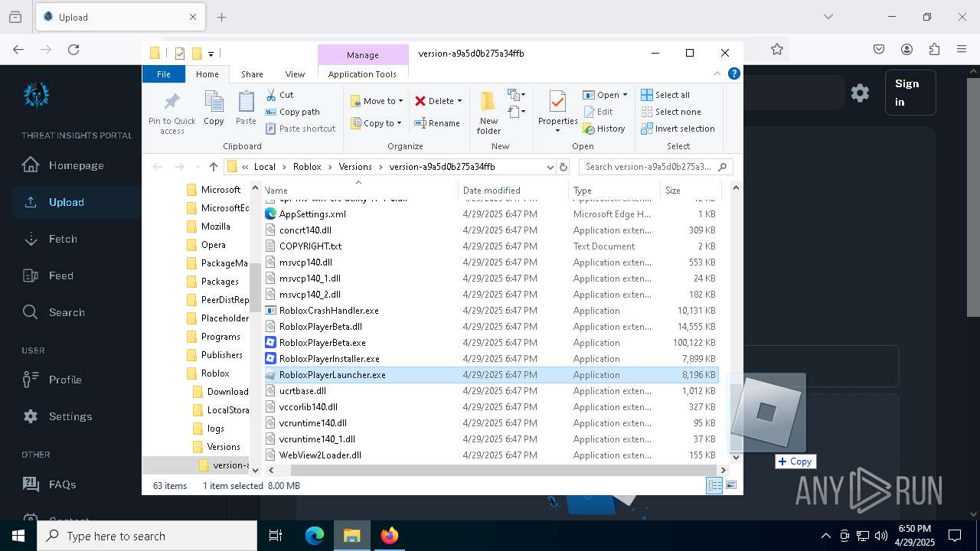Viewport: 980px width, 551px height.
Task: Open Windows Start menu
Action: click(18, 536)
